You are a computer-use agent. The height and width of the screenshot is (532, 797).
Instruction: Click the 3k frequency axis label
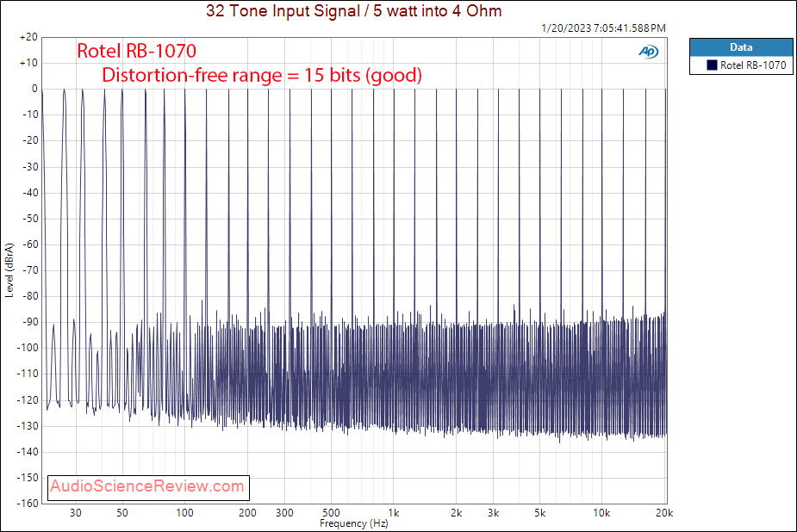(x=493, y=513)
